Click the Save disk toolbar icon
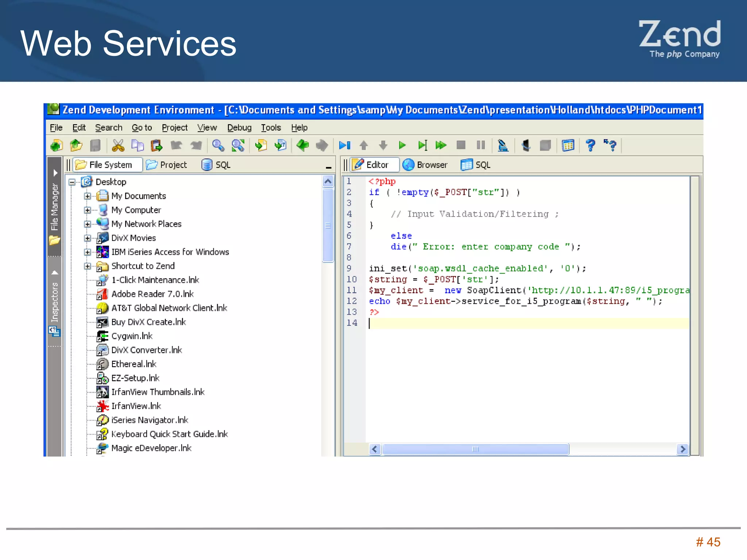This screenshot has height=560, width=747. click(95, 146)
